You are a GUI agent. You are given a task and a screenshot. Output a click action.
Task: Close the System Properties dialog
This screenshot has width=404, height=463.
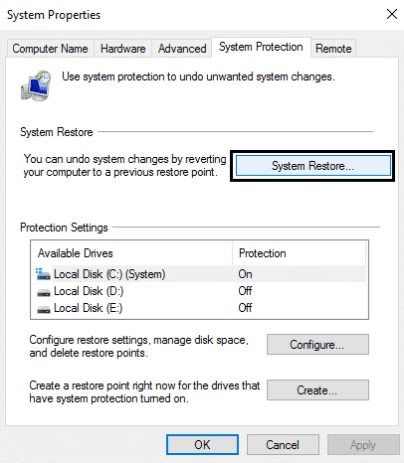click(x=392, y=14)
